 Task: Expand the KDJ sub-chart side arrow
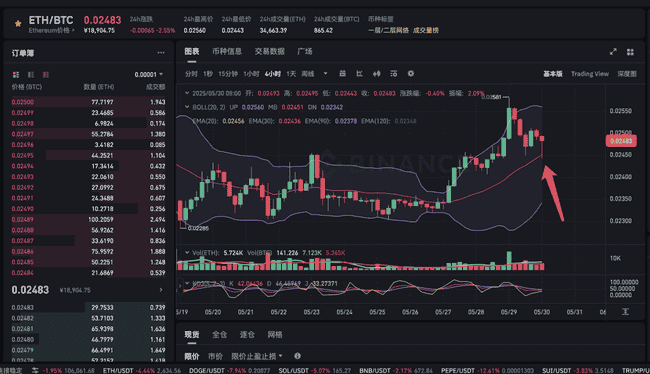pyautogui.click(x=180, y=286)
